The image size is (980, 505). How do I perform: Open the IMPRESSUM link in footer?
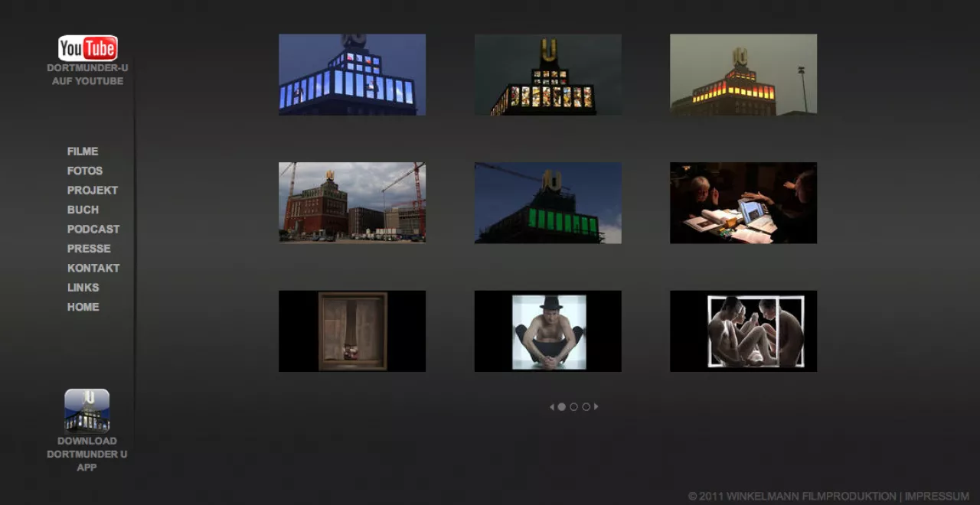tap(936, 496)
